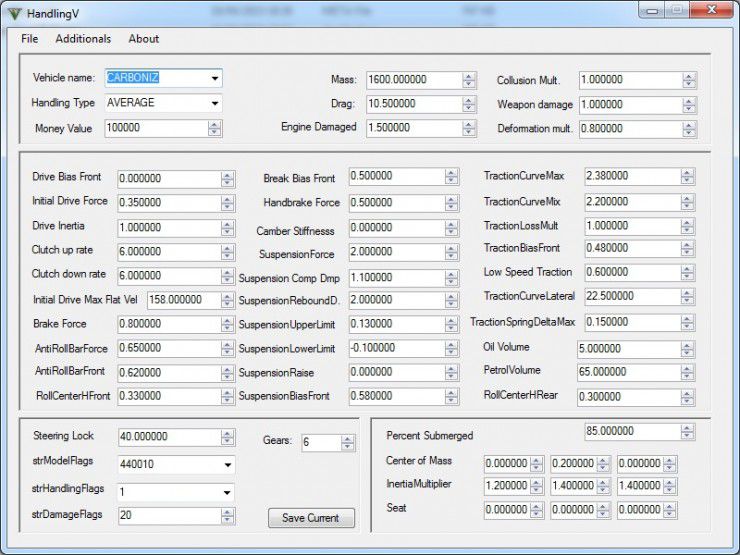Adjust the Percent Submerged spinner

tap(687, 431)
